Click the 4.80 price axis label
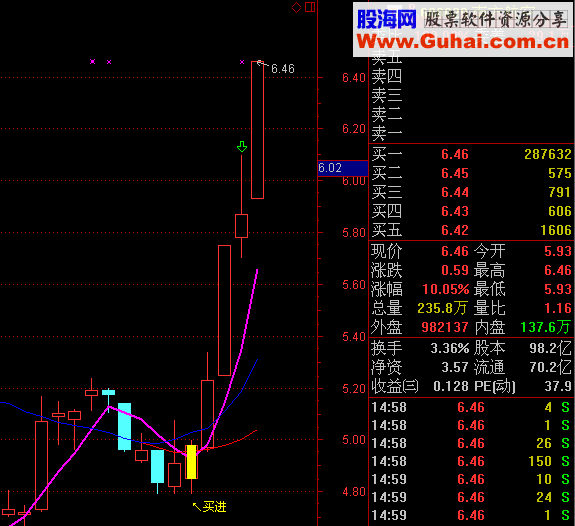This screenshot has height=526, width=575. (x=354, y=492)
